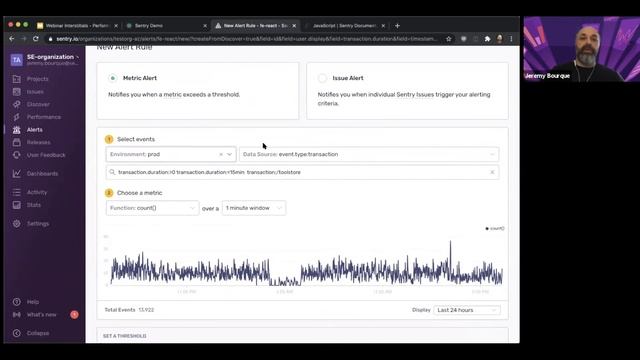
Task: Click the count() chart legend entry
Action: (495, 229)
